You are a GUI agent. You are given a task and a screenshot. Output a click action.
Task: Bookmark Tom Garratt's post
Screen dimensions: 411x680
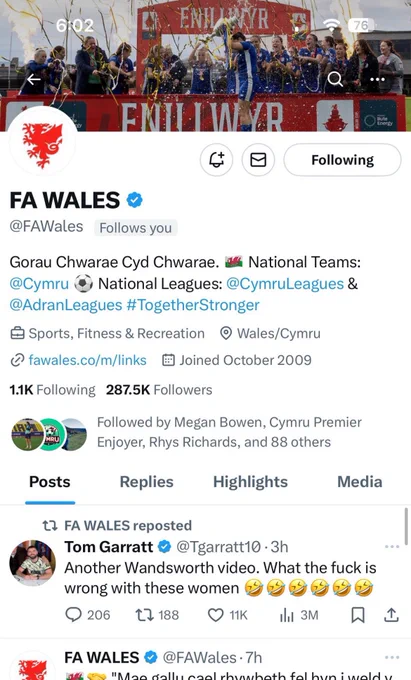[x=358, y=615]
